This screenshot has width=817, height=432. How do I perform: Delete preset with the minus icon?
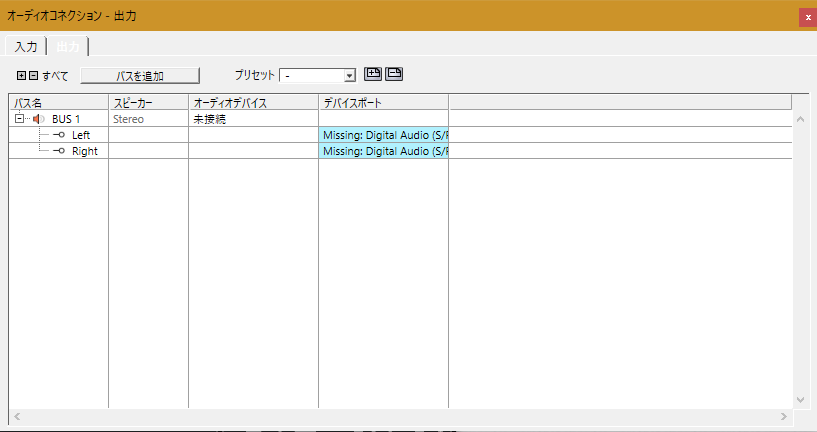coord(394,74)
